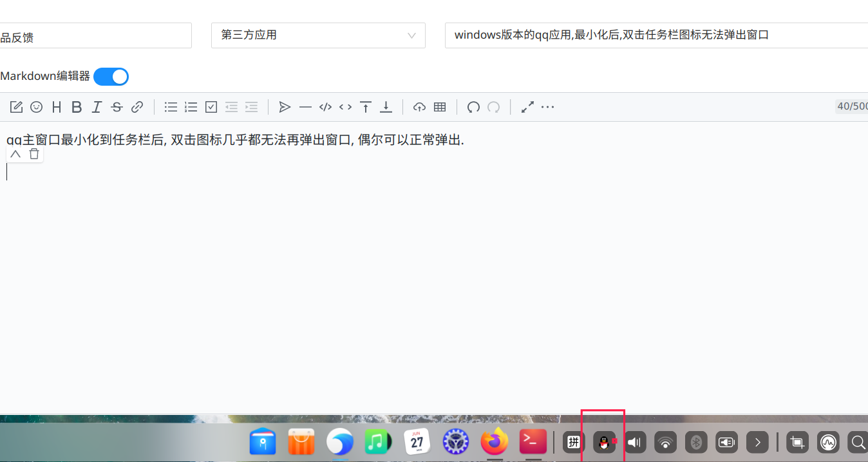Click the Bluetooth tray icon
The height and width of the screenshot is (462, 868).
coord(696,442)
